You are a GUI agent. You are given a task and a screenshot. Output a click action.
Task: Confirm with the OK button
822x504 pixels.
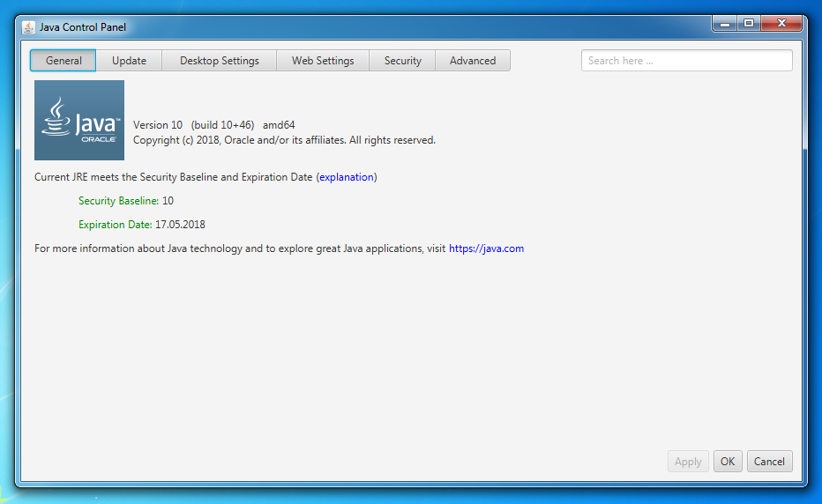[x=728, y=461]
